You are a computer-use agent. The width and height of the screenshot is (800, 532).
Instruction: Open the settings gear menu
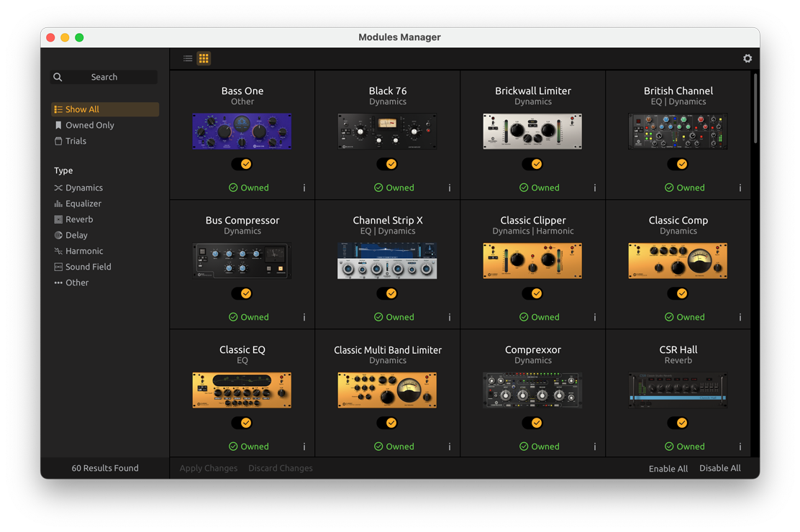click(x=747, y=58)
